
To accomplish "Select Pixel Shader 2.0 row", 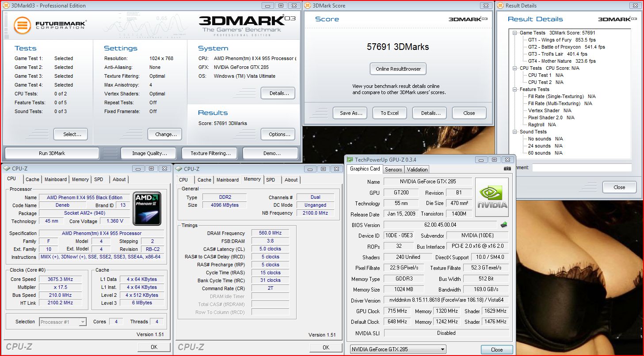I will tap(551, 117).
